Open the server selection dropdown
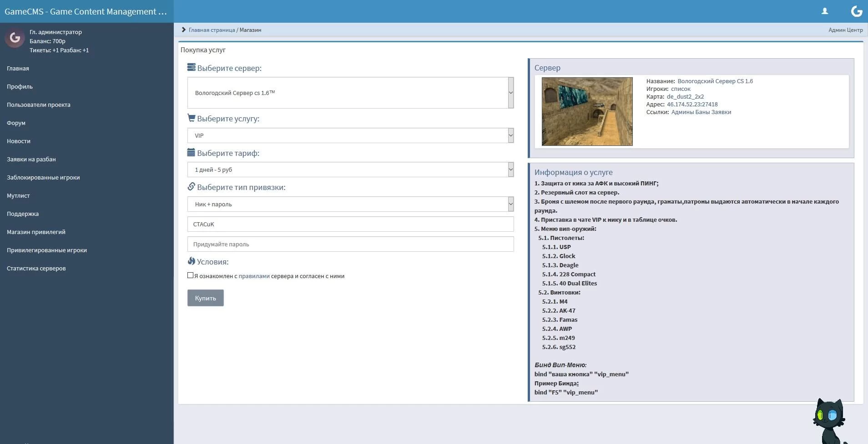Screen dimensions: 868x444 (350, 93)
